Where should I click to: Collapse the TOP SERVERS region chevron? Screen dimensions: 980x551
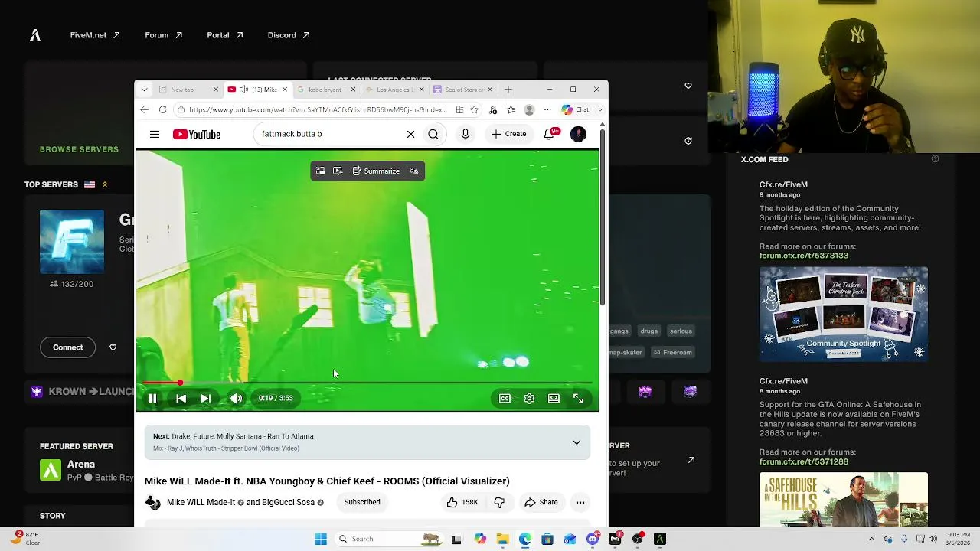[105, 184]
